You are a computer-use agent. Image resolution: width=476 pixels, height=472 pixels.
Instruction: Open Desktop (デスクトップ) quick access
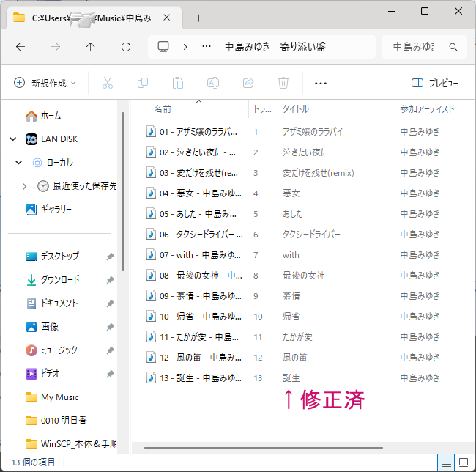click(x=53, y=256)
